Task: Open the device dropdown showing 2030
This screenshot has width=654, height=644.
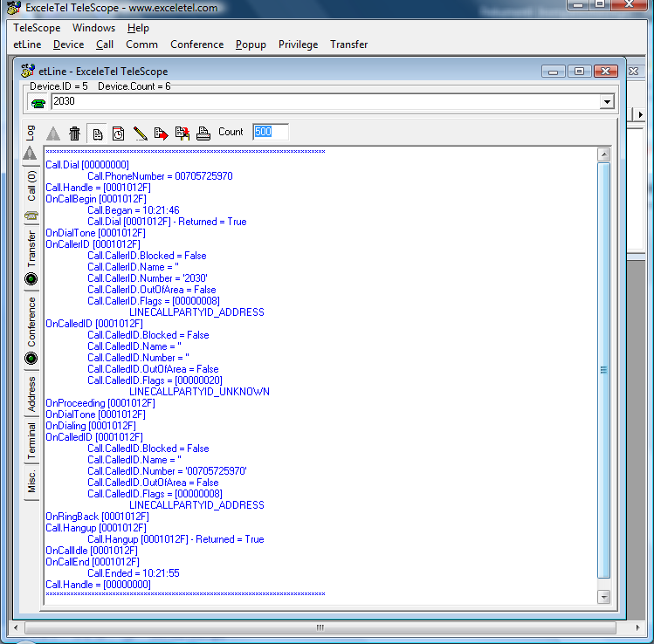Action: [607, 102]
